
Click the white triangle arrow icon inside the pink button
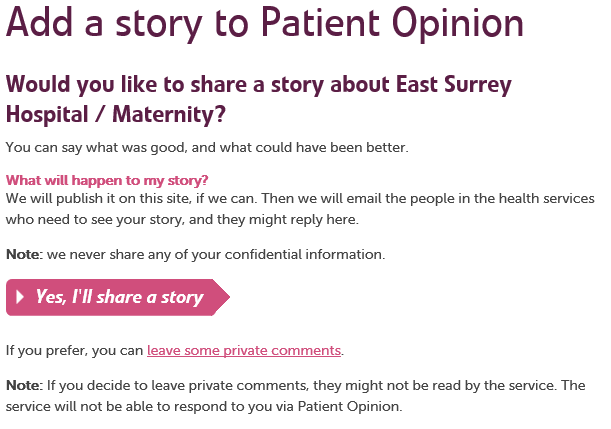click(20, 297)
